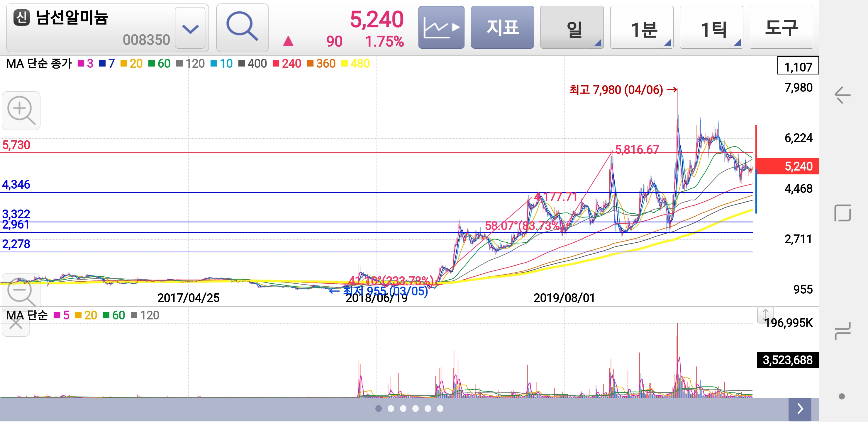
Task: Click the MA 480 yellow legend swatch
Action: 344,63
